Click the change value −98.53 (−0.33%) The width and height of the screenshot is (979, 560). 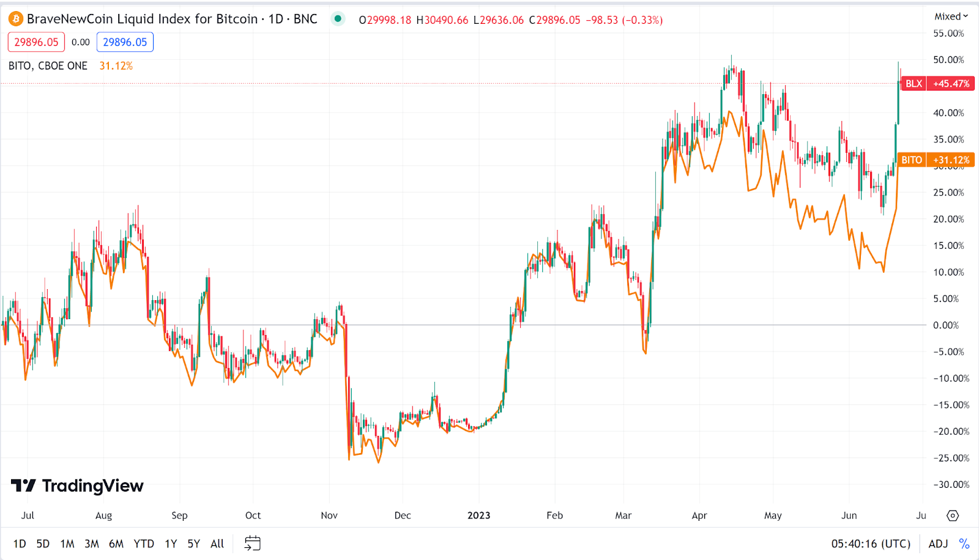(624, 20)
